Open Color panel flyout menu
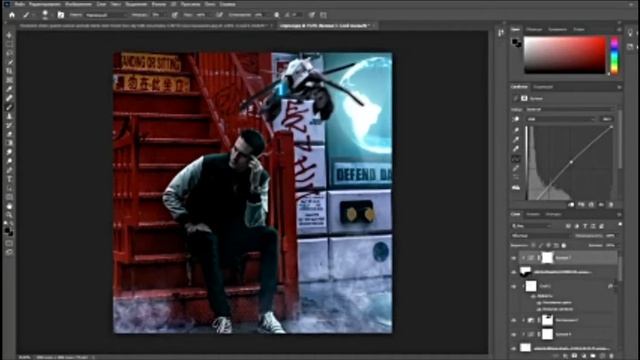The image size is (640, 360). 619,30
